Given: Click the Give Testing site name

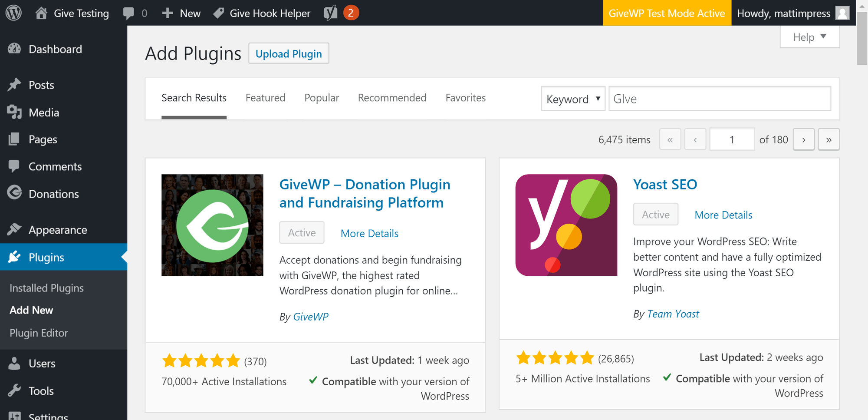Looking at the screenshot, I should [81, 13].
